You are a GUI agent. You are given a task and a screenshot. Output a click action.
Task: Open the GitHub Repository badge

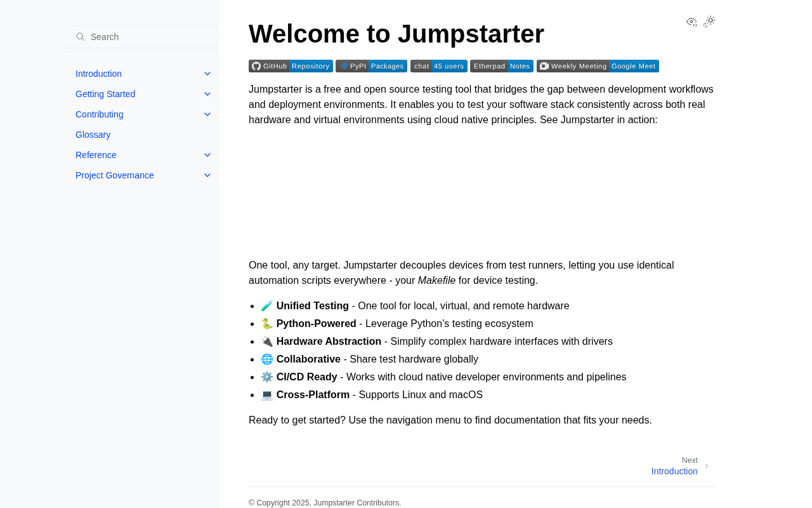(x=291, y=66)
